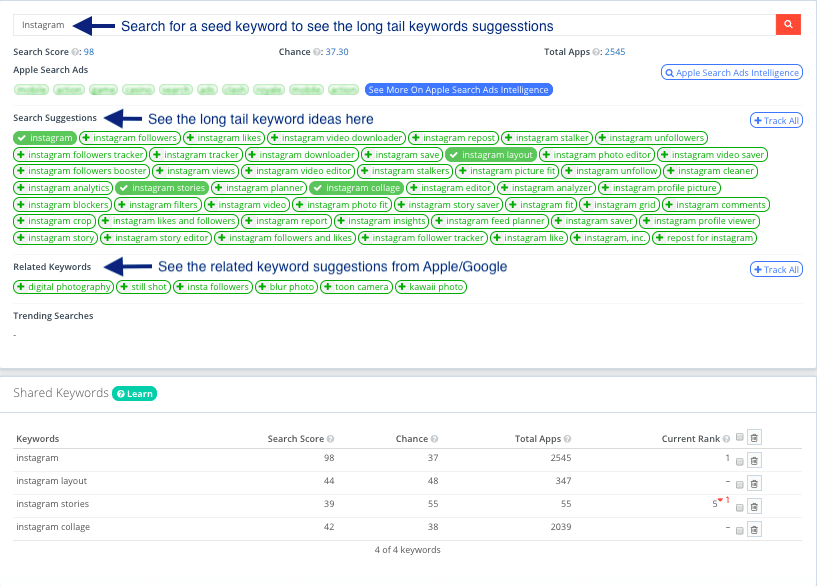Screen dimensions: 817x586
Task: Click Search Score help icon near seed keyword
Action: coord(75,52)
